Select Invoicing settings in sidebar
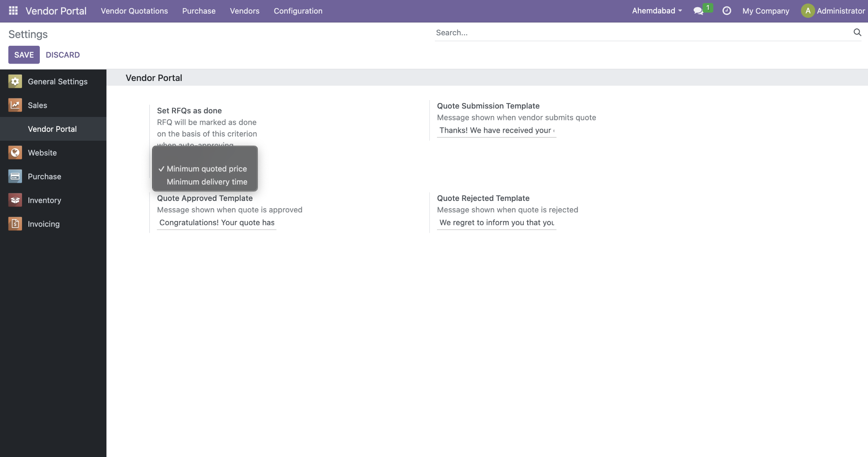The width and height of the screenshot is (868, 457). coord(53,224)
